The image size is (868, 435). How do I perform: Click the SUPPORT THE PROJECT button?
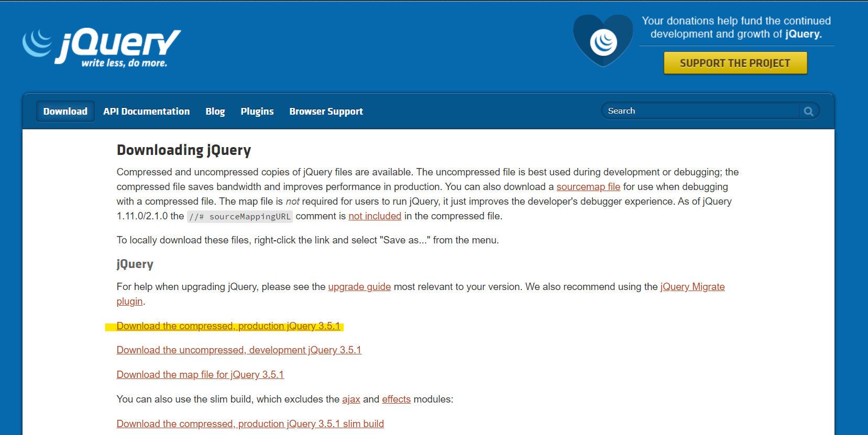(735, 63)
